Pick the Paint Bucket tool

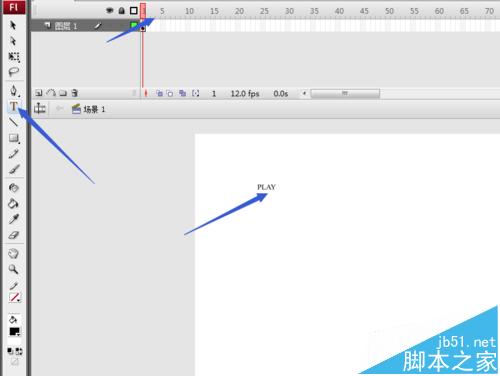pyautogui.click(x=13, y=203)
